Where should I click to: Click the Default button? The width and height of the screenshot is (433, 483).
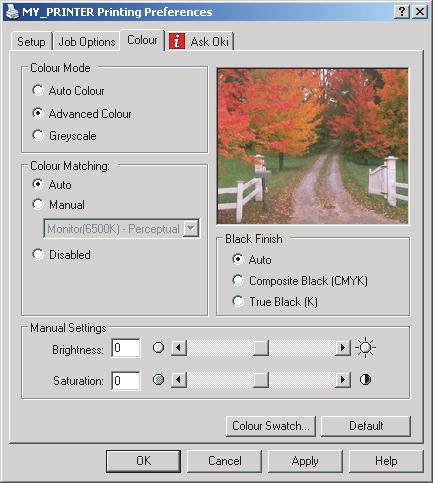point(366,426)
